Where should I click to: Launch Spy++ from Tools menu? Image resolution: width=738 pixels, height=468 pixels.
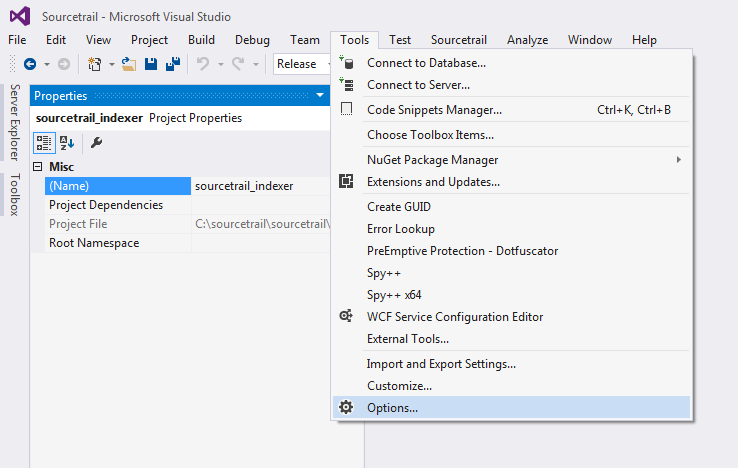511,273
